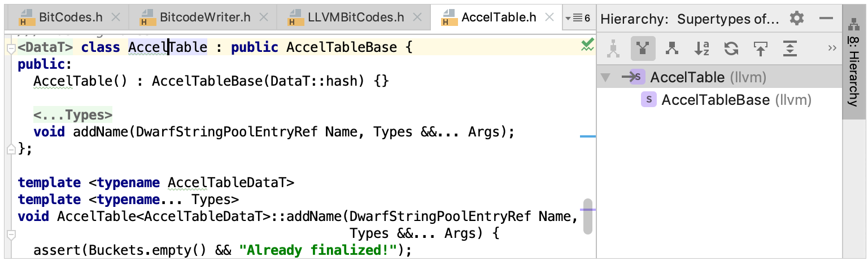Click the expand all icon in Hierarchy
868x261 pixels.
790,49
